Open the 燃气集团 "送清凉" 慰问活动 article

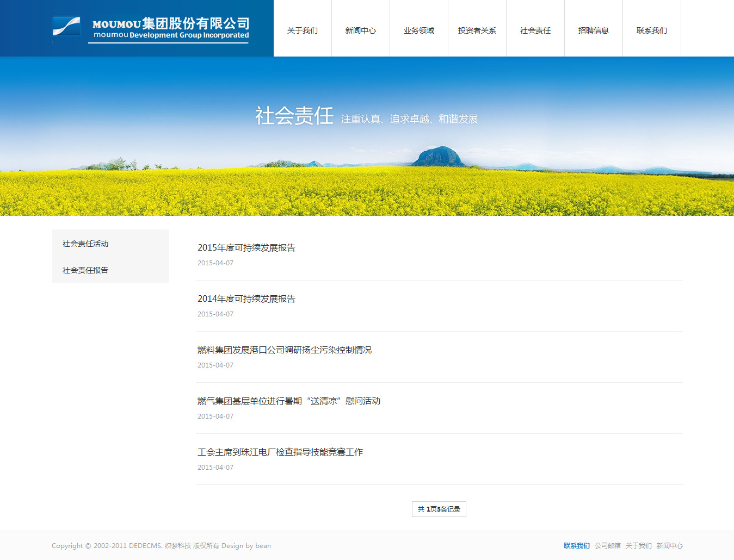[289, 401]
